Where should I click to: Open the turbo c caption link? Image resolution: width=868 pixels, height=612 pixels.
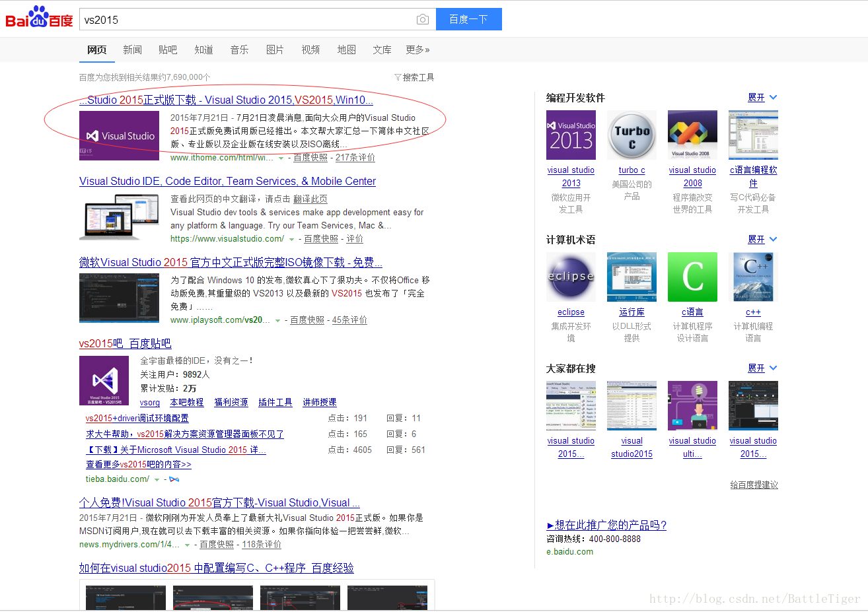pos(632,170)
